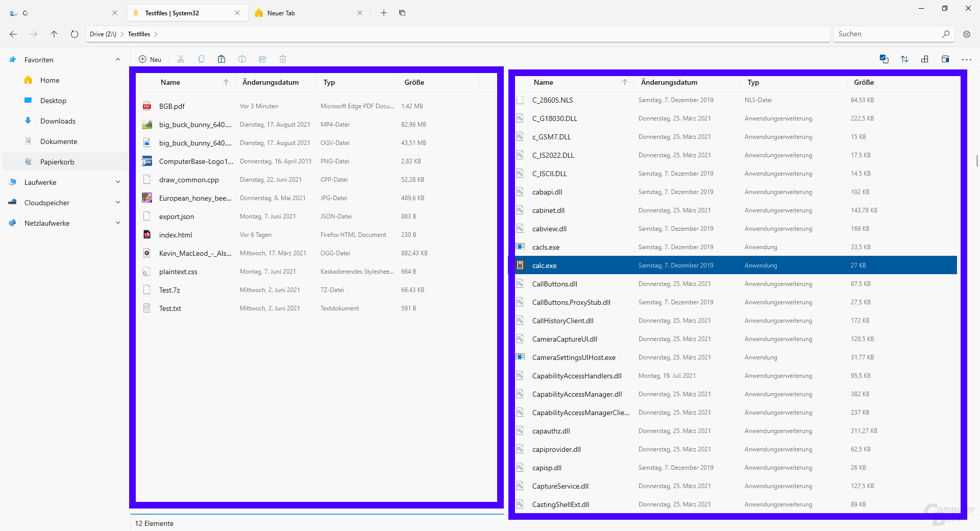
Task: Click the search magnifier icon
Action: (x=946, y=34)
